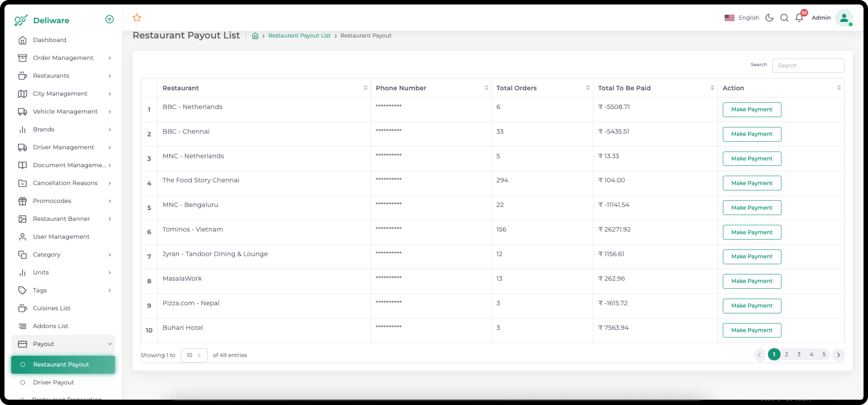This screenshot has width=868, height=405.
Task: Click the home breadcrumb icon
Action: [x=255, y=36]
